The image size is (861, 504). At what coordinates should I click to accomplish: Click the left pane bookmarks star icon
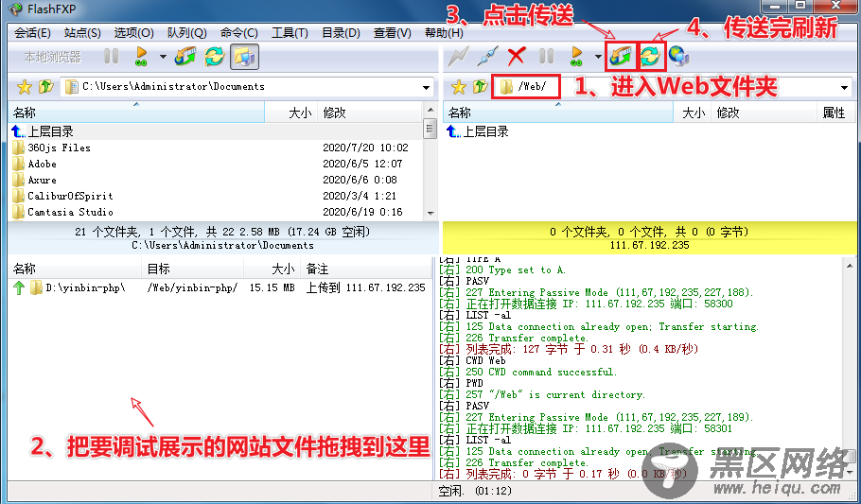pos(25,87)
